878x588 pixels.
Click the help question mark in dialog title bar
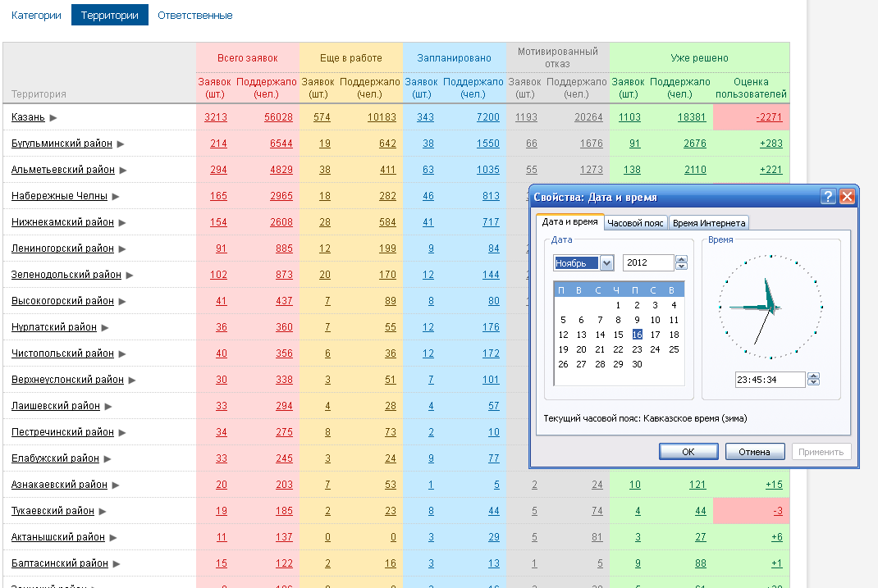828,196
